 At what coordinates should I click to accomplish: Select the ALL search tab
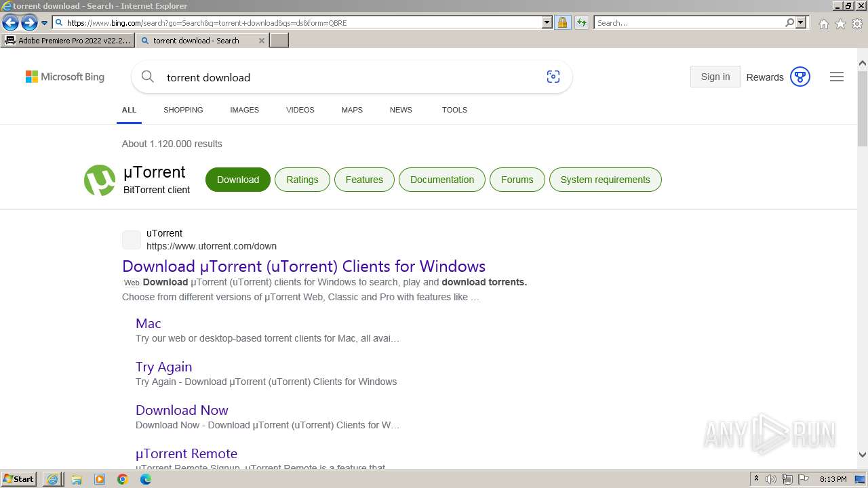[x=129, y=110]
